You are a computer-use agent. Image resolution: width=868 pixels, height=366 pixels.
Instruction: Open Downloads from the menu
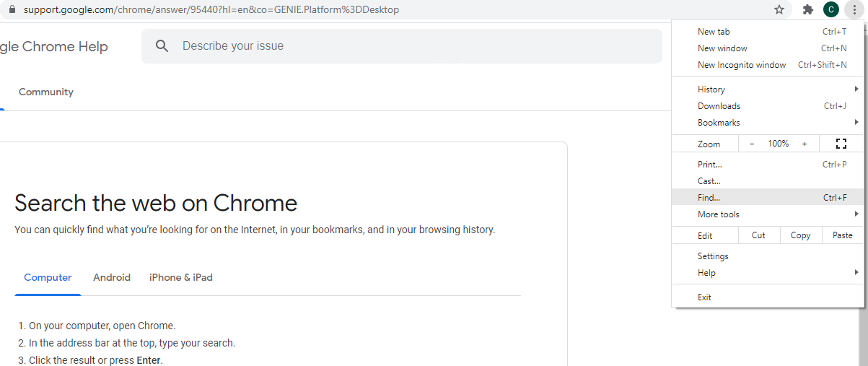pos(768,106)
